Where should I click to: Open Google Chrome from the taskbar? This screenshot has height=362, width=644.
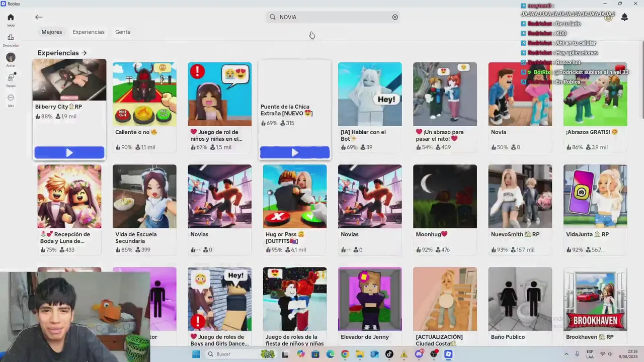(345, 354)
